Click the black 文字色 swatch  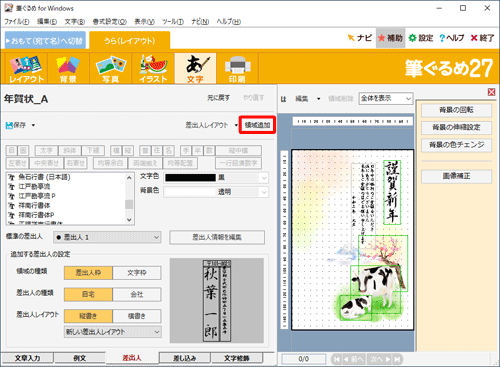191,178
